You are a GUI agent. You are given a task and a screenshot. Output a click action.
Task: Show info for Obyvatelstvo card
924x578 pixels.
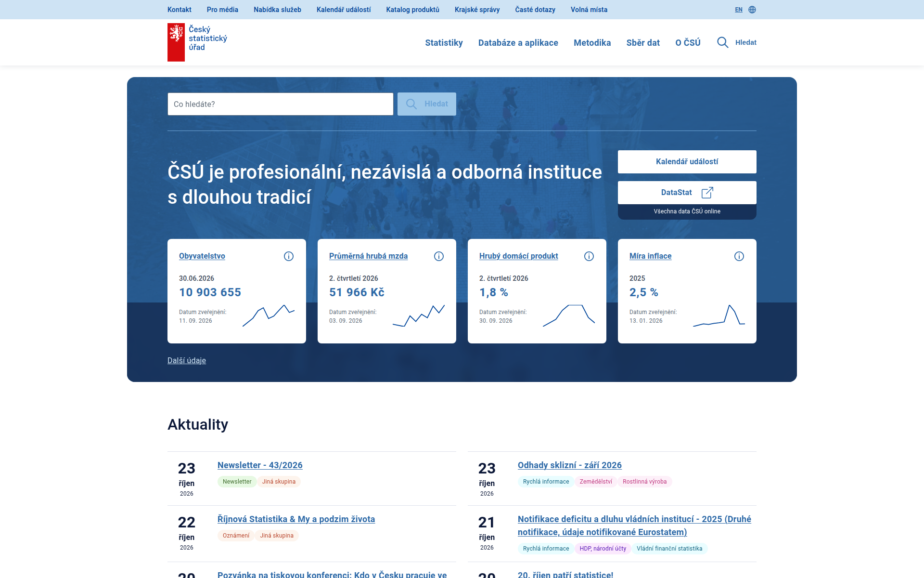[289, 256]
